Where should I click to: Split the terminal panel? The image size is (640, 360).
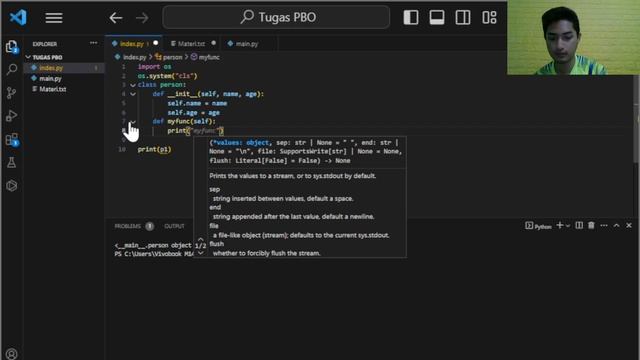579,225
